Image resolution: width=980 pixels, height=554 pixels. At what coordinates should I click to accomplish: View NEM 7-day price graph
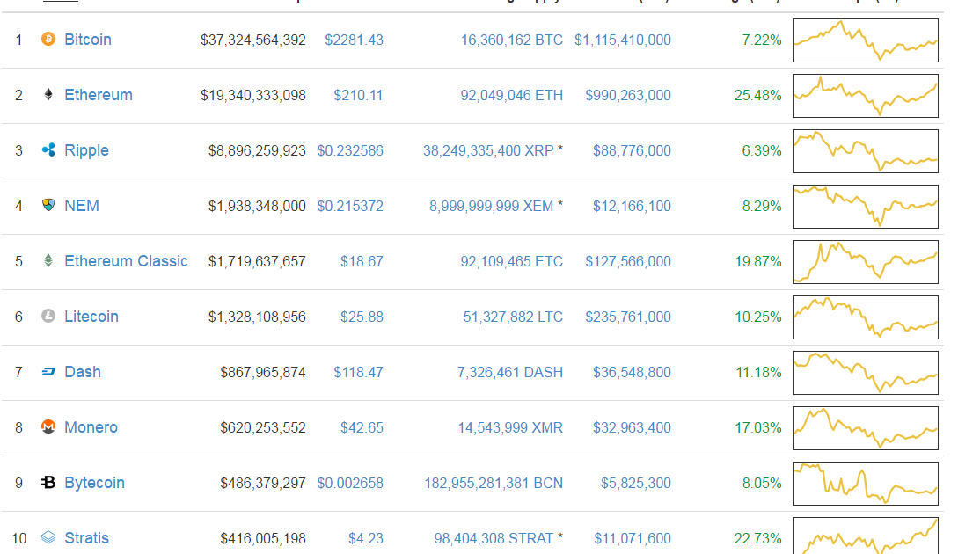866,207
